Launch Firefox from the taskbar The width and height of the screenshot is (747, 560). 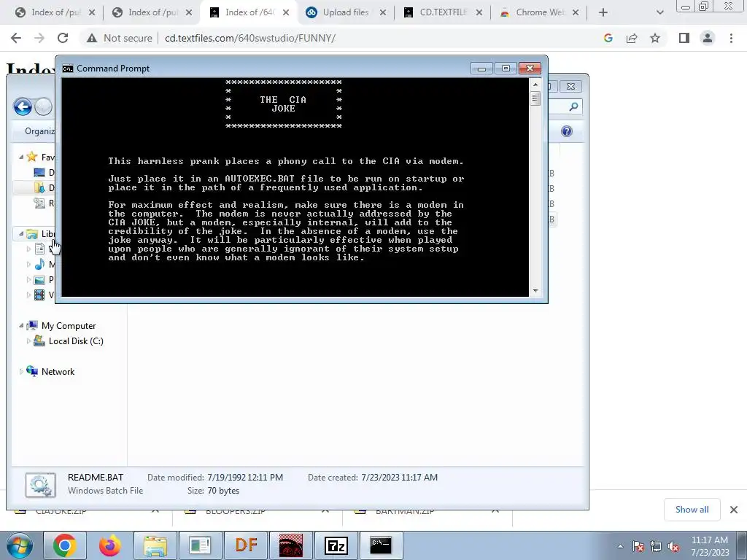pos(110,545)
